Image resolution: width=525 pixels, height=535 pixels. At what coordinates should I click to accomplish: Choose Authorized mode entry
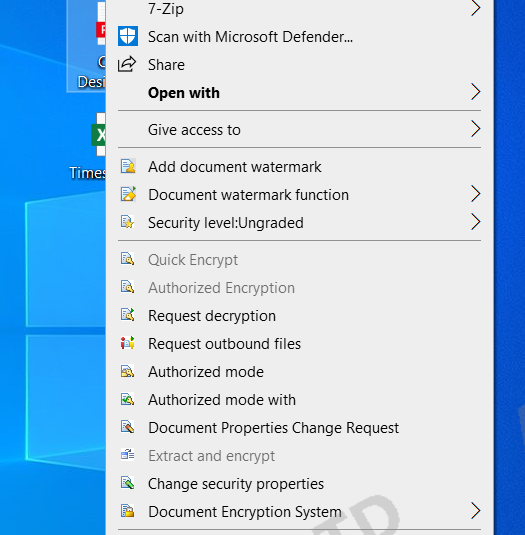[300, 371]
